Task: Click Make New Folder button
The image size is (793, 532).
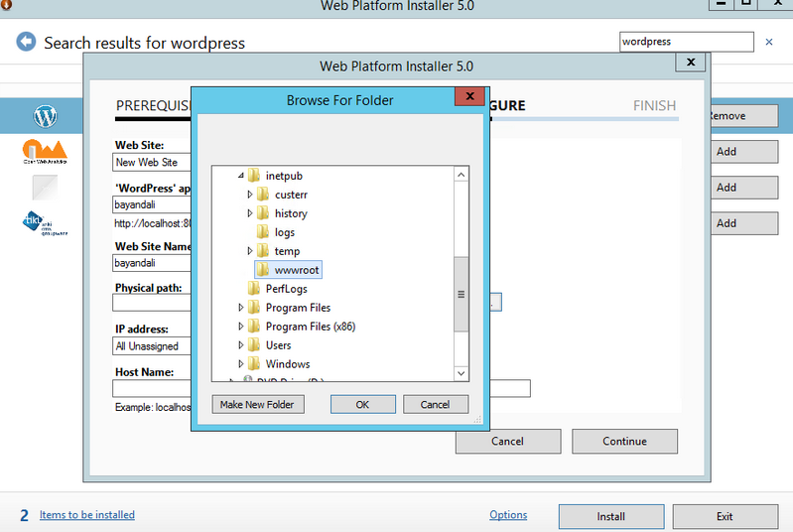Action: tap(258, 405)
